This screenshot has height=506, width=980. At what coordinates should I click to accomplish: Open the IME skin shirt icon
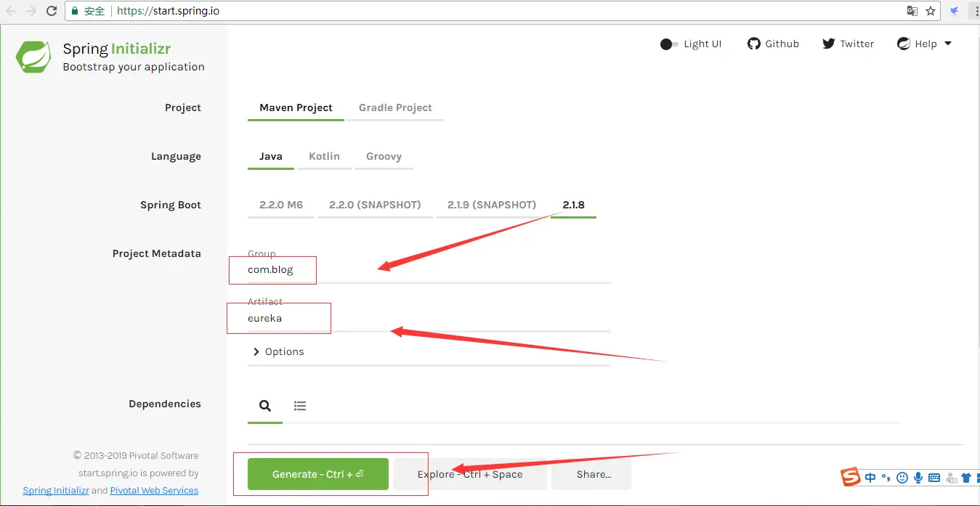pyautogui.click(x=966, y=478)
